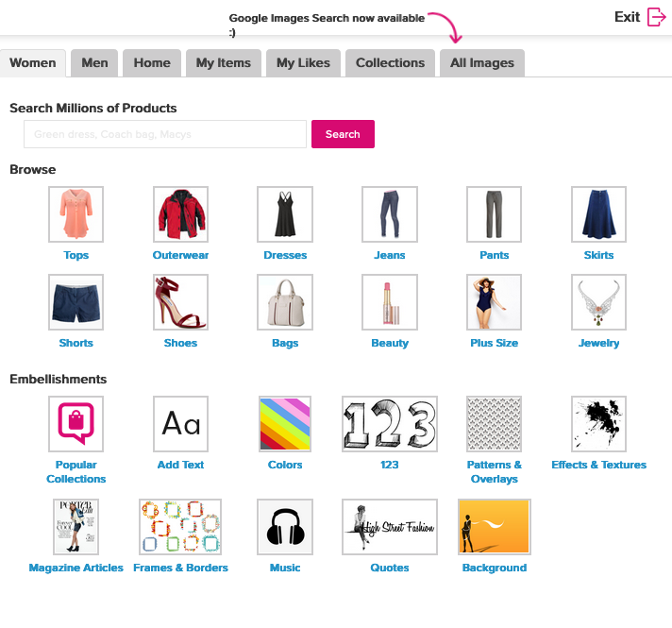Image resolution: width=672 pixels, height=628 pixels.
Task: Open the All Images tab
Action: [x=482, y=63]
